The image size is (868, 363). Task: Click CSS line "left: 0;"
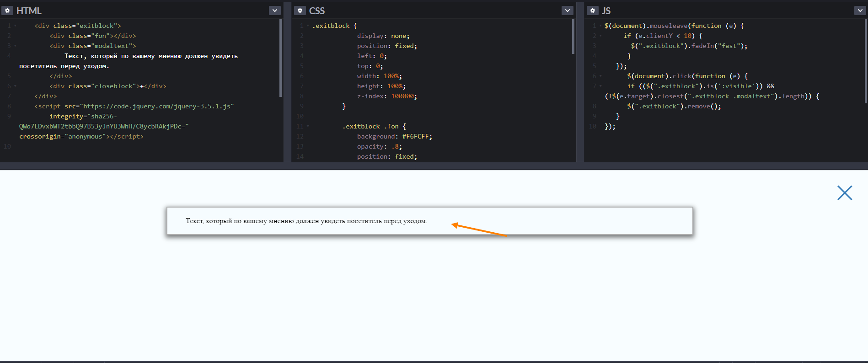(x=372, y=56)
